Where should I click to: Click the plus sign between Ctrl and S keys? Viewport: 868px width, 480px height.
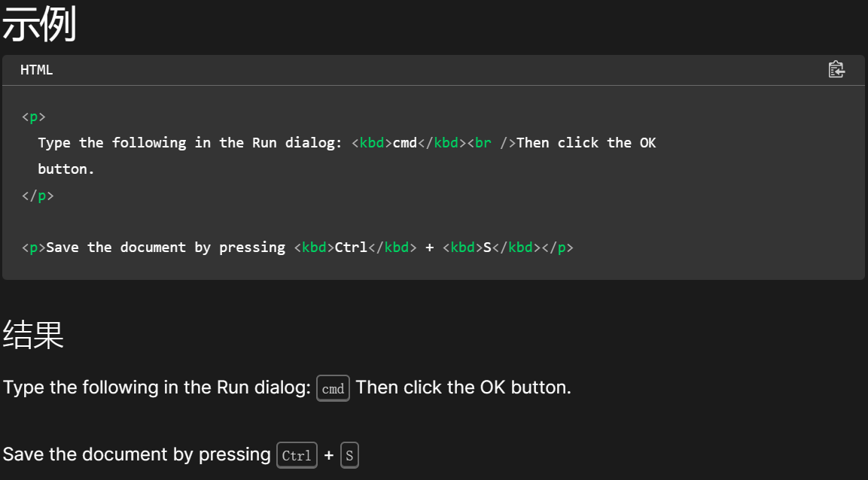(x=329, y=455)
